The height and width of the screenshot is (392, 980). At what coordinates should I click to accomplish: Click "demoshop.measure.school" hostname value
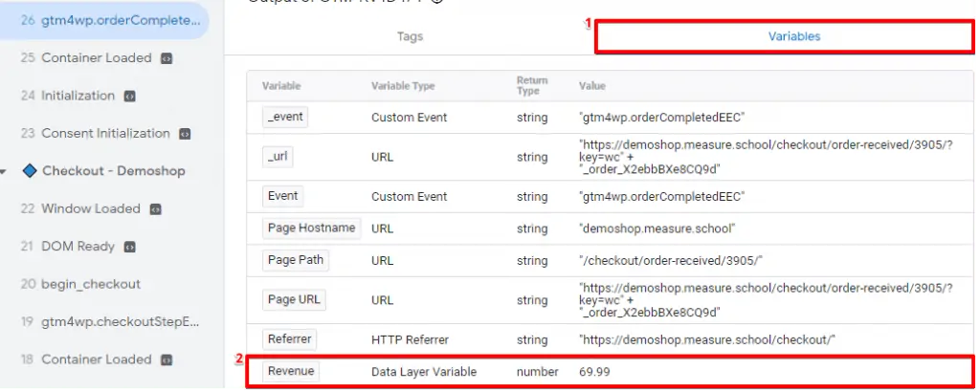point(657,229)
